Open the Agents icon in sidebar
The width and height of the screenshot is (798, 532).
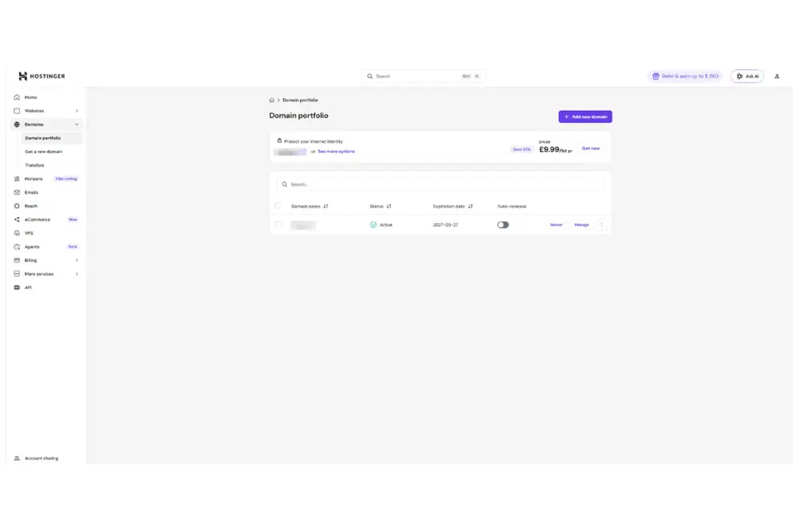coord(17,246)
